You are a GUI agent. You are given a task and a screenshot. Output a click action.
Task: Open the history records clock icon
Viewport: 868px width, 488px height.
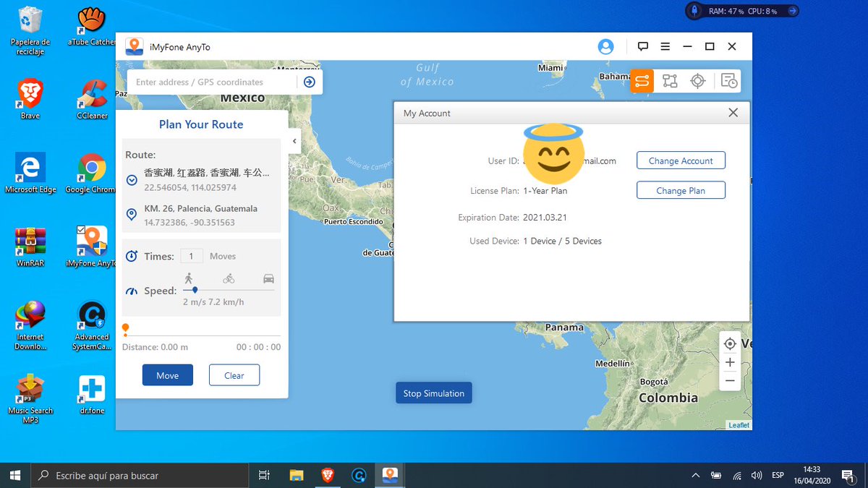(x=729, y=81)
